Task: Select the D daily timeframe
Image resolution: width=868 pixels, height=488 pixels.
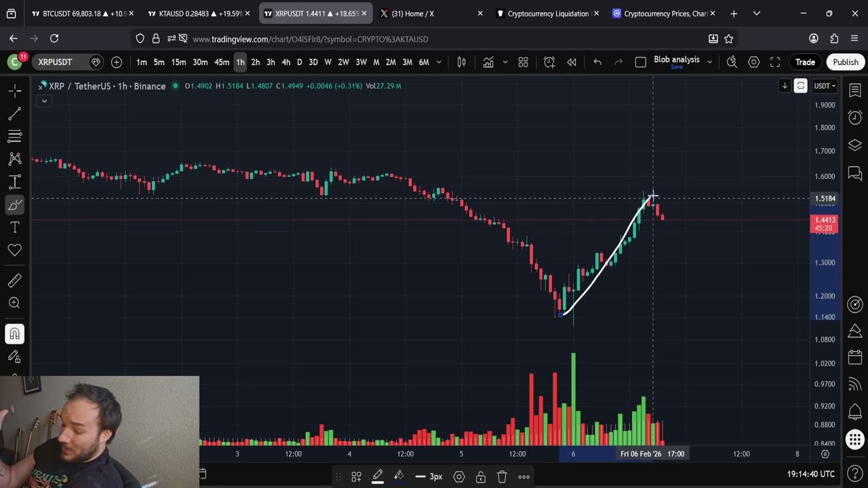Action: click(x=299, y=62)
